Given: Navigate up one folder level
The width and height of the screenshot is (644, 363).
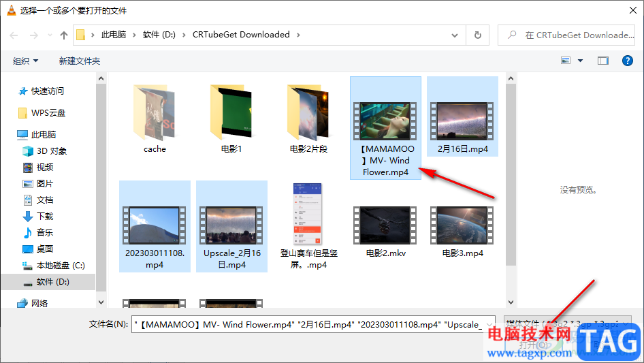Looking at the screenshot, I should pos(64,35).
